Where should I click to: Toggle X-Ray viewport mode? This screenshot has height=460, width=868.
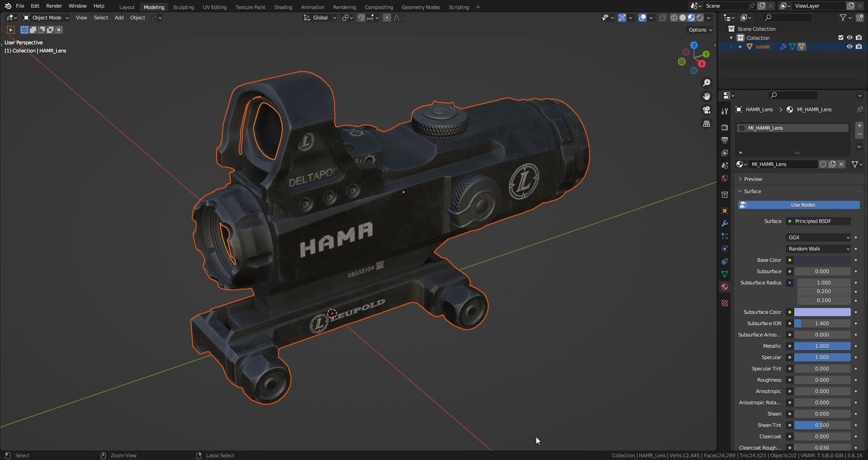click(663, 17)
